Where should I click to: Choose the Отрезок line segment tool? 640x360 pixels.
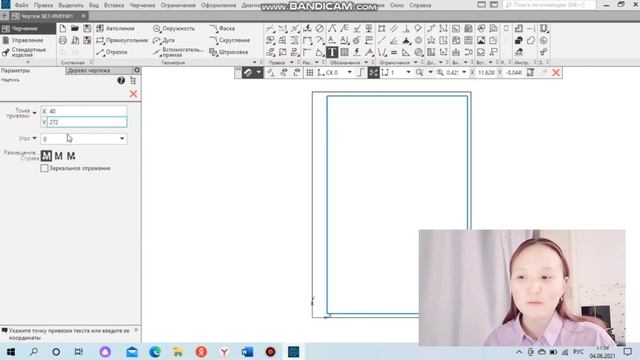(112, 52)
